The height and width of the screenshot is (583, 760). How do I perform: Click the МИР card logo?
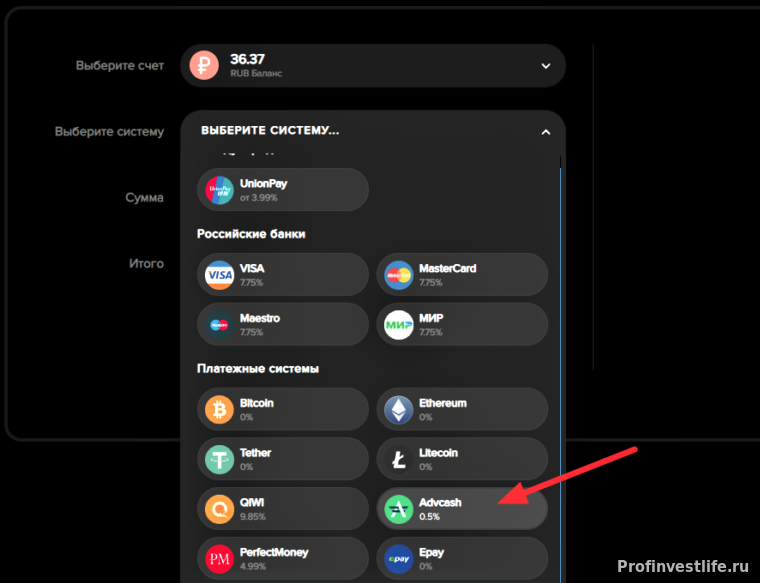click(398, 325)
